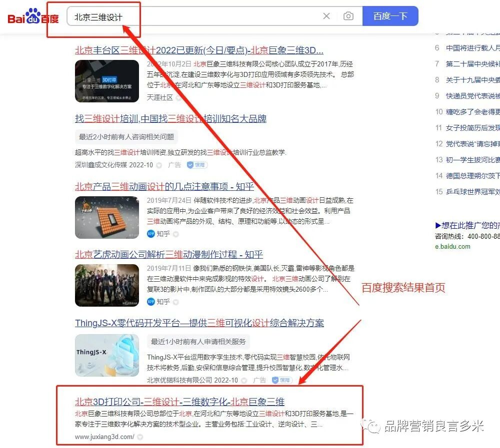Click the 保障 badge on ThingJS-X ad
Image resolution: width=500 pixels, height=448 pixels.
pos(282,380)
